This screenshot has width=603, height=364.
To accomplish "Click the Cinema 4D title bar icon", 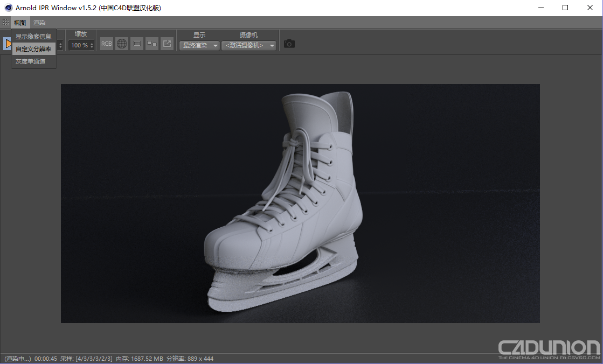I will coord(8,8).
